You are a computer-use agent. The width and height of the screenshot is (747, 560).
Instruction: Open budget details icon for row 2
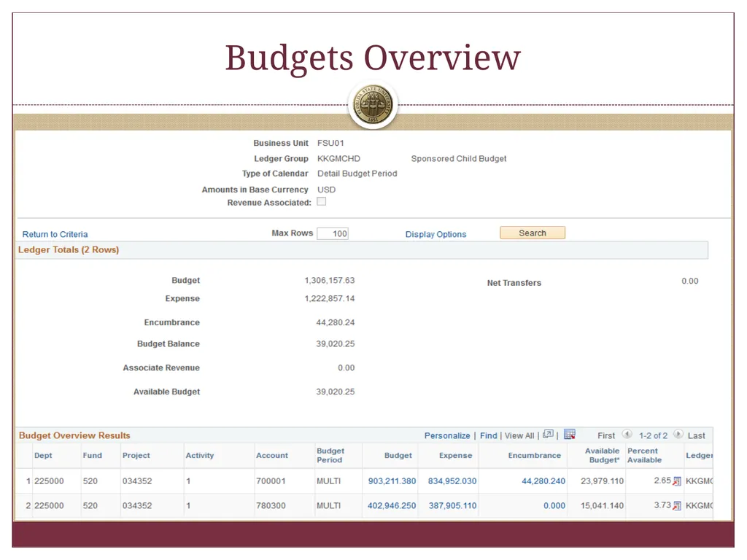(x=676, y=506)
